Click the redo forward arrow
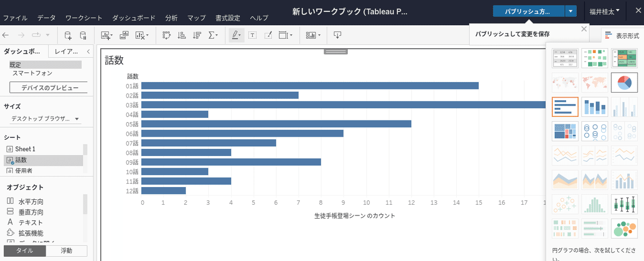644x261 pixels. (x=21, y=35)
